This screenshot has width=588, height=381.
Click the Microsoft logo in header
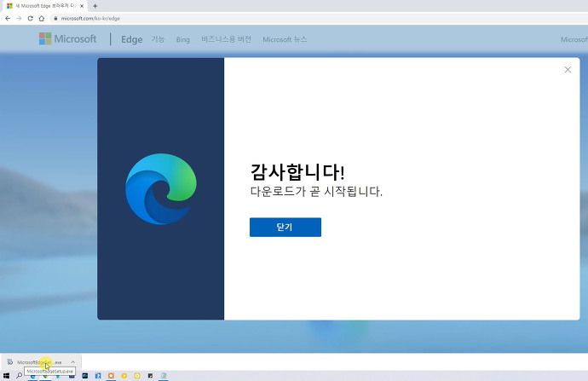point(68,39)
